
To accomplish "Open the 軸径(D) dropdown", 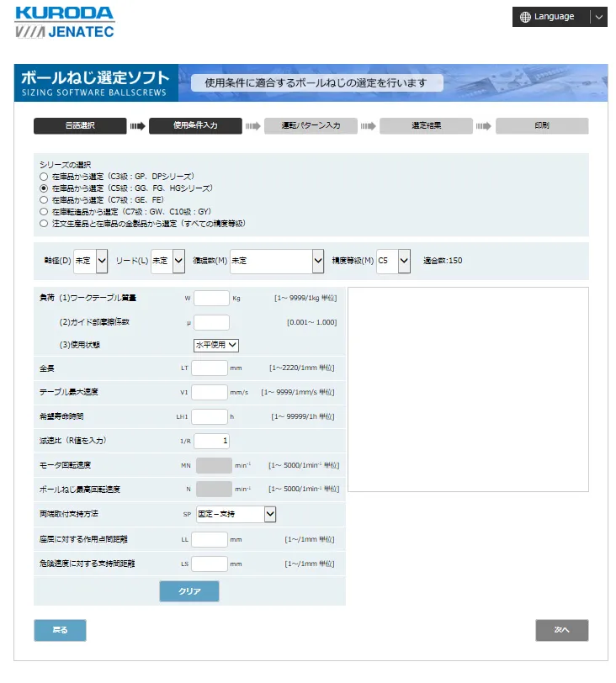I will tap(91, 262).
